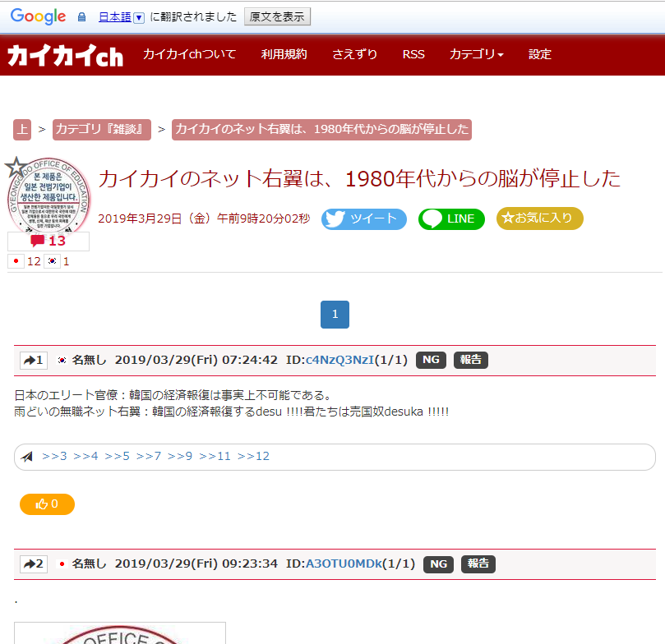Select page 1 in pagination
The width and height of the screenshot is (665, 644).
point(335,315)
